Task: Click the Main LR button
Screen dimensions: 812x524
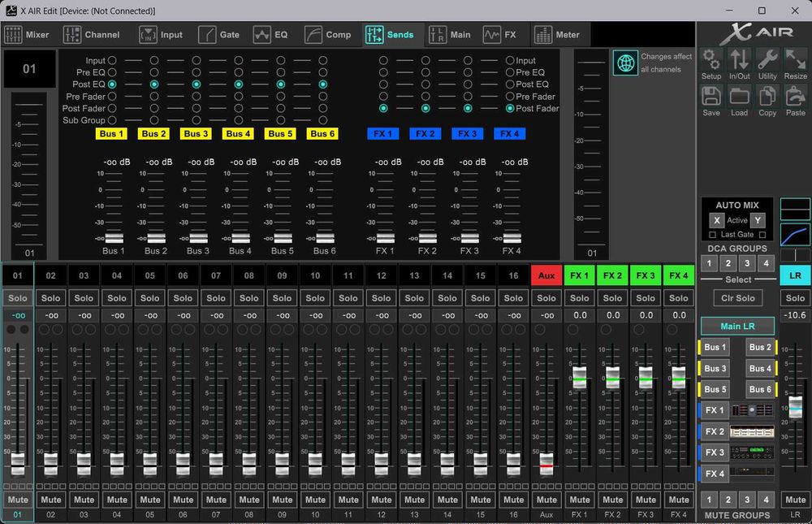Action: (737, 326)
